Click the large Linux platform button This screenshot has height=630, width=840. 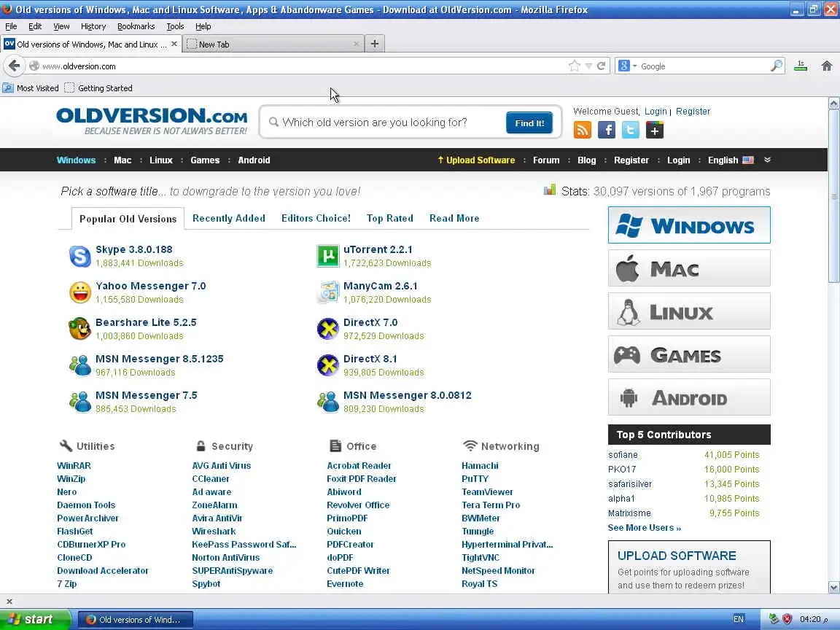coord(689,311)
